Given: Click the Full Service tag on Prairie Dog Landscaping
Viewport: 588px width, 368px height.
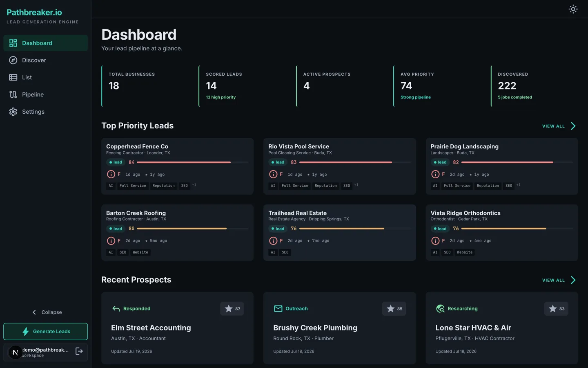Looking at the screenshot, I should [x=457, y=186].
